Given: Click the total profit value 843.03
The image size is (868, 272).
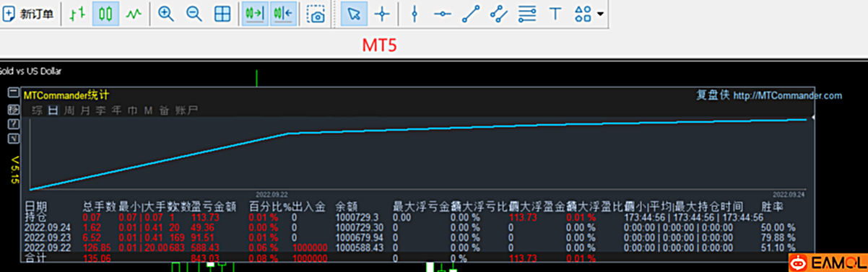Looking at the screenshot, I should [x=204, y=258].
